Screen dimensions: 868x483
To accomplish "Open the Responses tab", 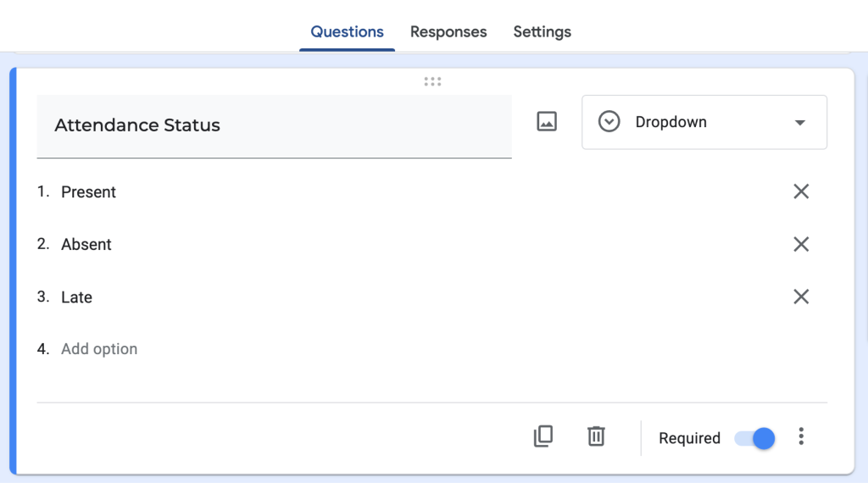I will tap(448, 32).
